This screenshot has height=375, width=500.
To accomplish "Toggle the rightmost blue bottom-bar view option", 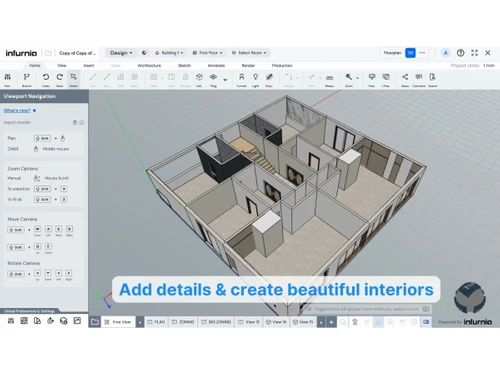I will click(x=426, y=322).
